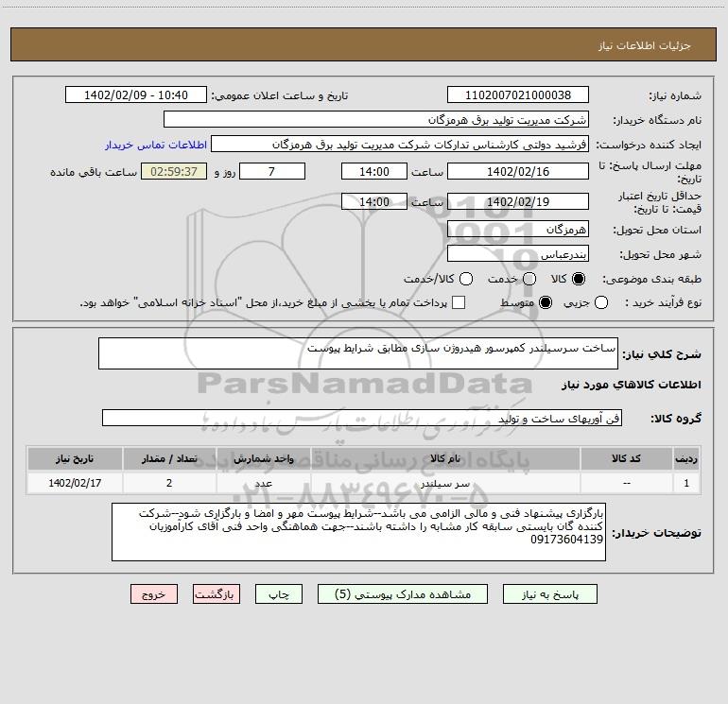The height and width of the screenshot is (704, 728).
Task: Click the تاریخ نیاز column header
Action: (x=75, y=458)
